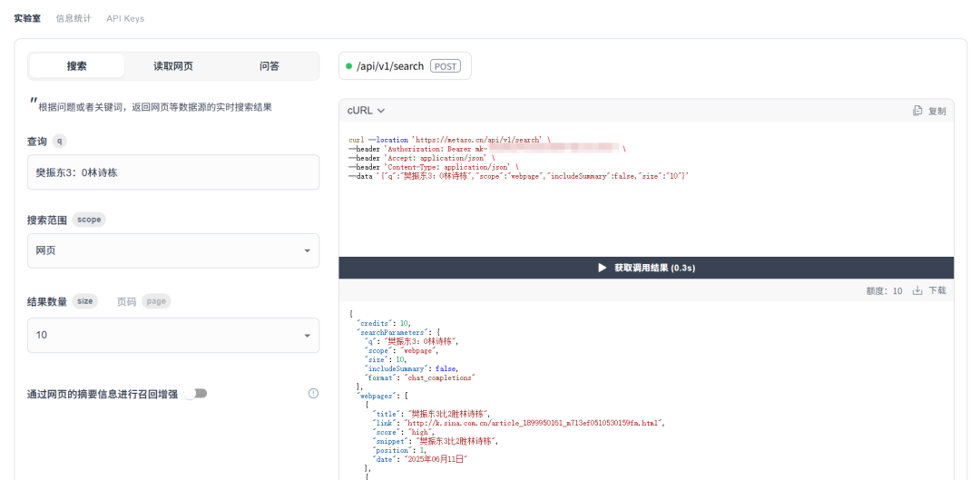
Task: Switch to the 问答 tab
Action: pyautogui.click(x=269, y=65)
